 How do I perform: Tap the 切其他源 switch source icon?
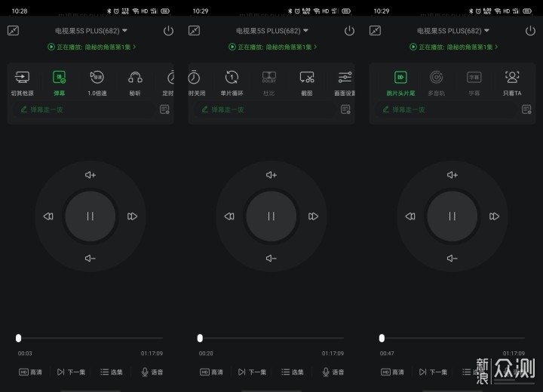22,77
